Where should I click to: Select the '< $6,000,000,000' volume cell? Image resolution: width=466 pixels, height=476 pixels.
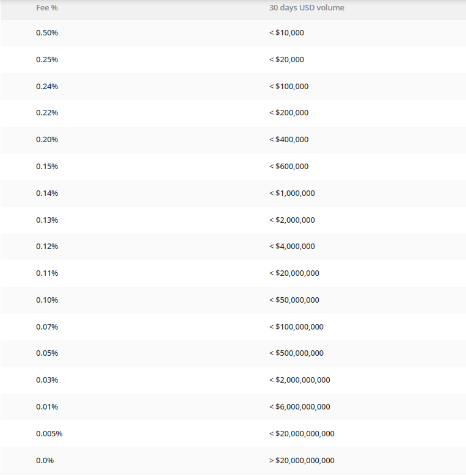point(299,407)
